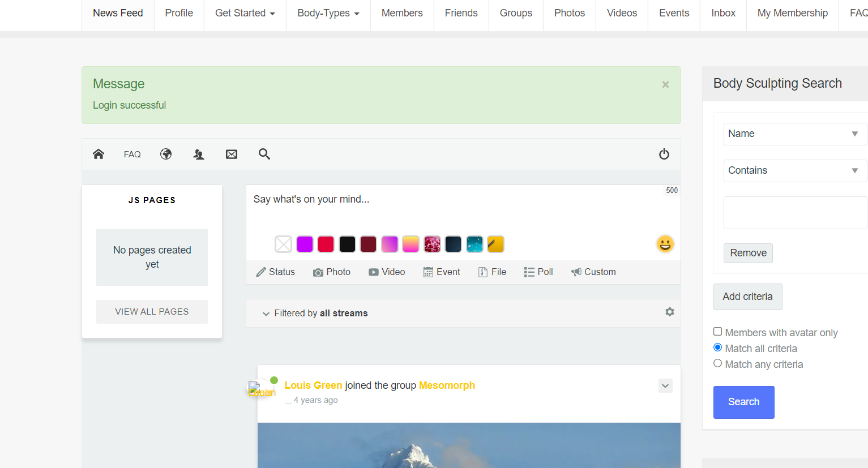Open the Mesomorph group link
The image size is (868, 468).
(x=447, y=385)
